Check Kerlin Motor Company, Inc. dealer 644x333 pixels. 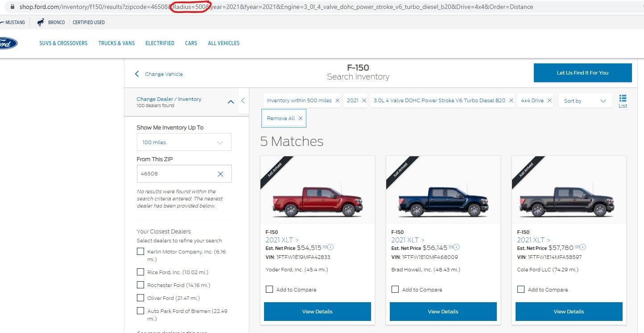(140, 251)
